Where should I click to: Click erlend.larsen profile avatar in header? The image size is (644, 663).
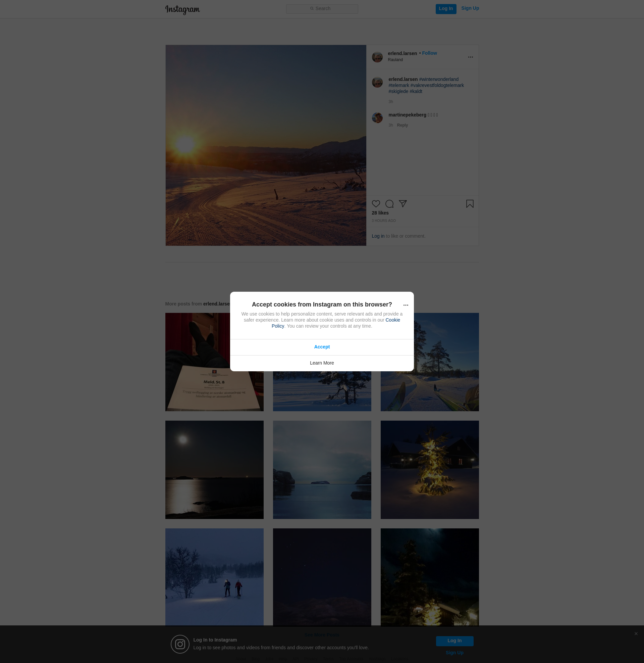click(x=377, y=57)
